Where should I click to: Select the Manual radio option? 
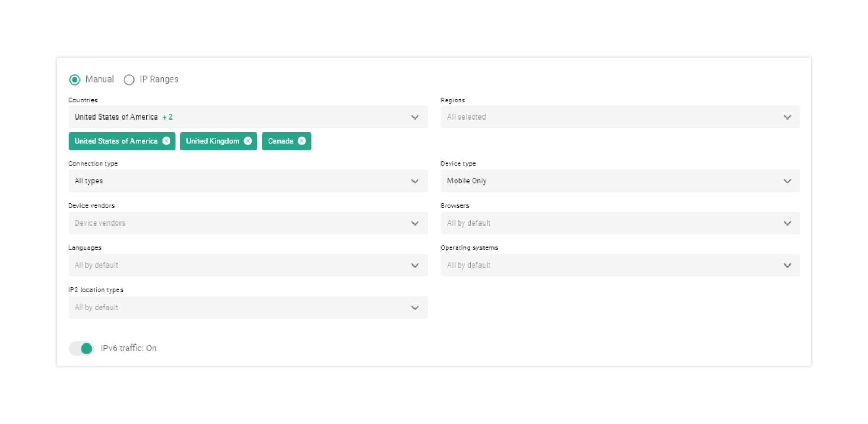(75, 79)
